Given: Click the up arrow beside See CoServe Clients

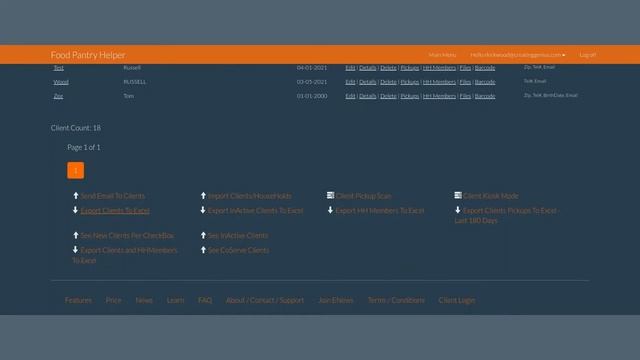Looking at the screenshot, I should 203,250.
